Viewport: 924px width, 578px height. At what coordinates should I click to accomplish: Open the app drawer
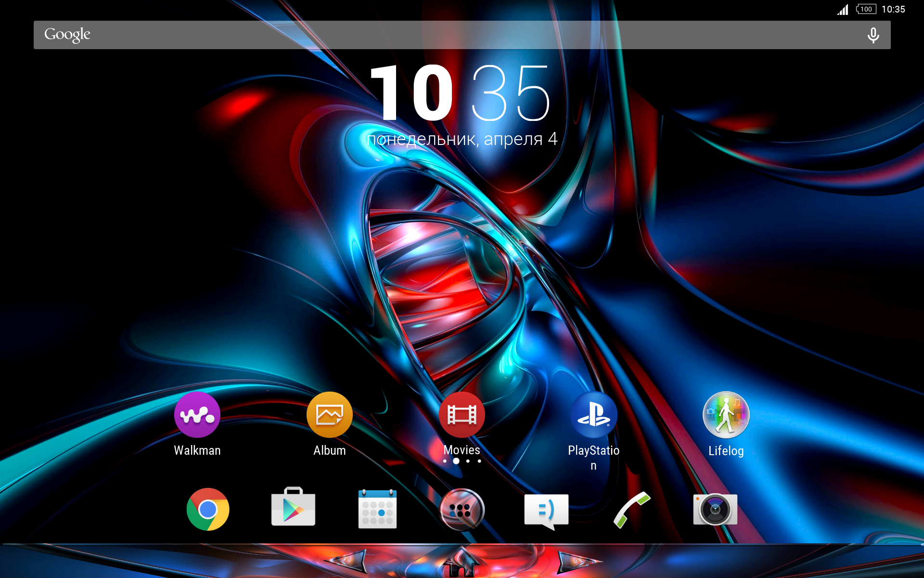tap(462, 510)
